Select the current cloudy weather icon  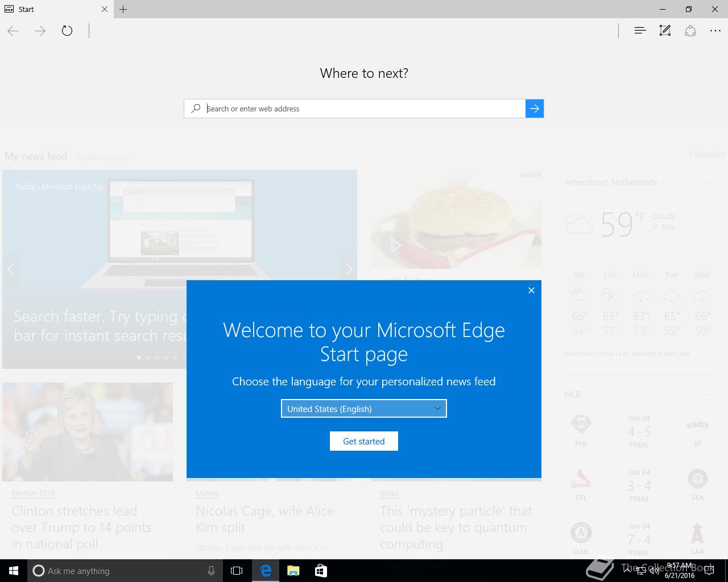coord(579,224)
